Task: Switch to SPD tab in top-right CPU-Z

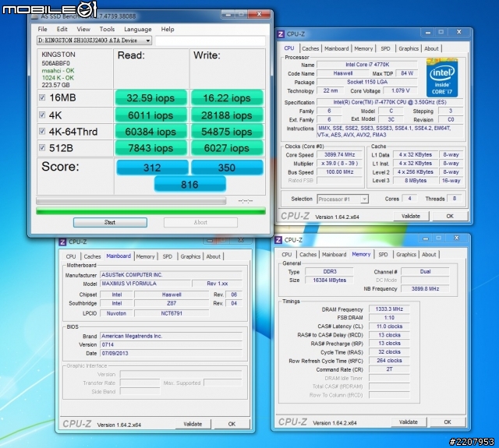Action: point(385,48)
